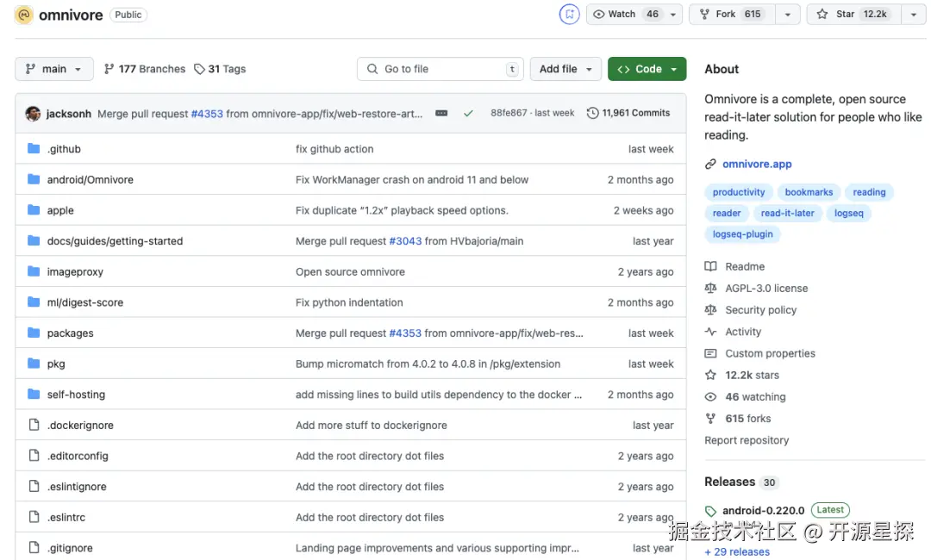931x560 pixels.
Task: Click the link chain icon beside omnivore.app
Action: click(x=710, y=164)
